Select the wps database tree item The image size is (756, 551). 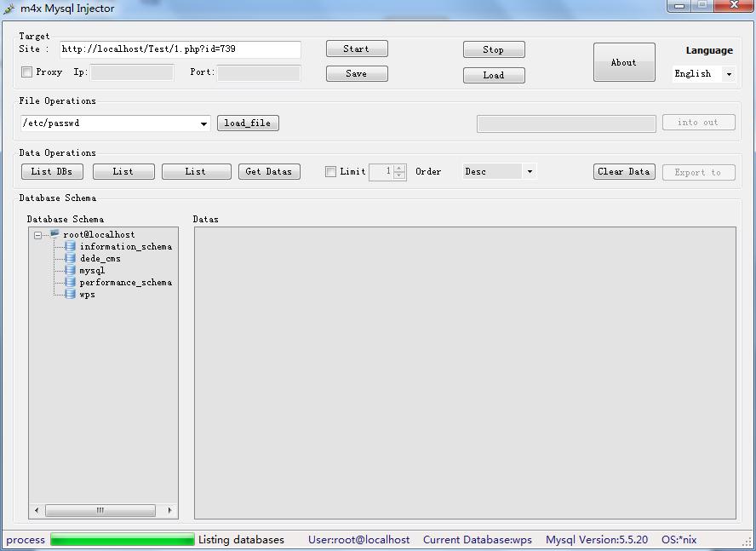[x=88, y=295]
